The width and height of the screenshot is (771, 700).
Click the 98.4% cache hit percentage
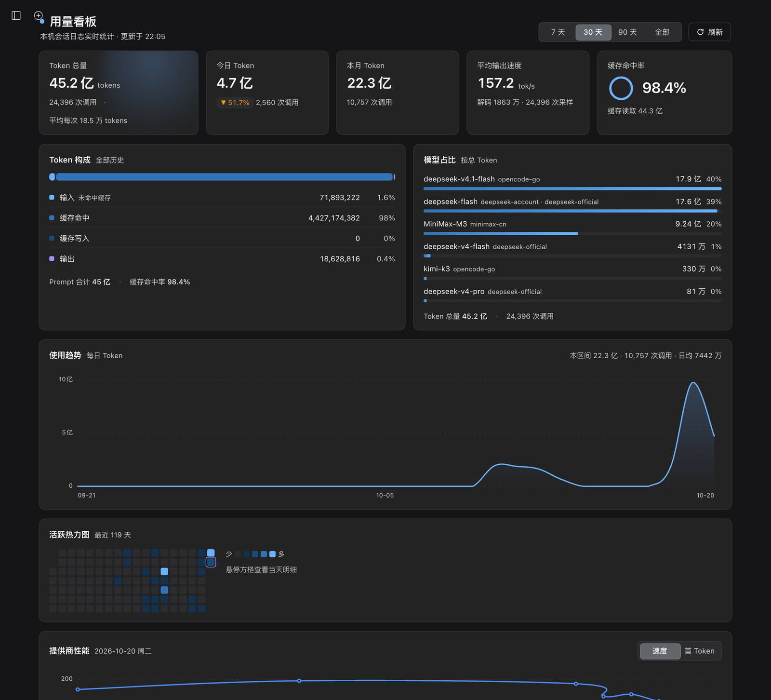(664, 88)
